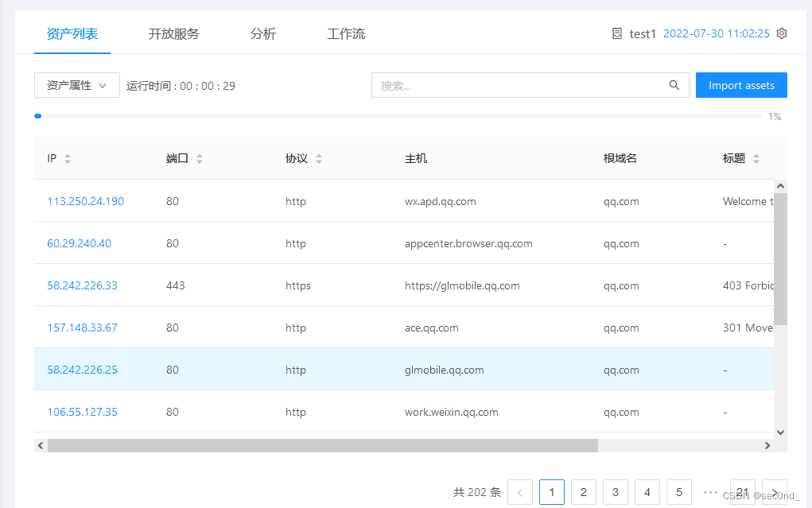Image resolution: width=812 pixels, height=508 pixels.
Task: Open the 资产属性 dropdown
Action: [77, 85]
